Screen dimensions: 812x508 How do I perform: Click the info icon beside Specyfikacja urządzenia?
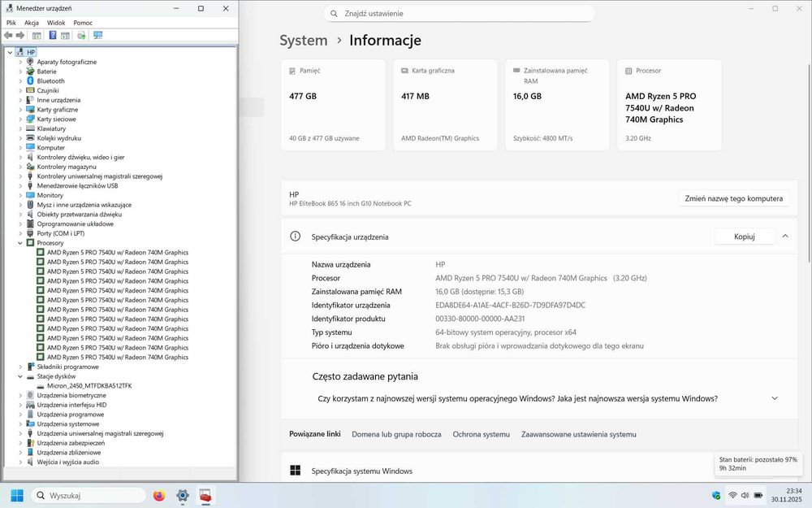(x=296, y=237)
